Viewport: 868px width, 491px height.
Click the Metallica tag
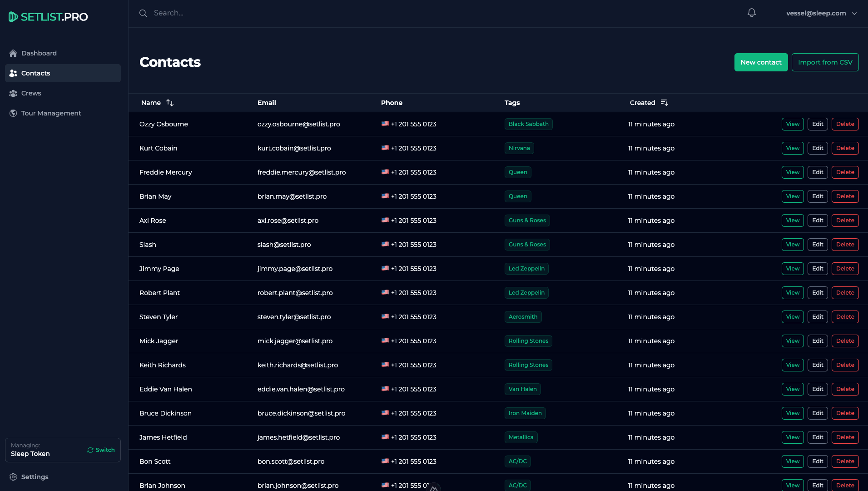pos(521,437)
